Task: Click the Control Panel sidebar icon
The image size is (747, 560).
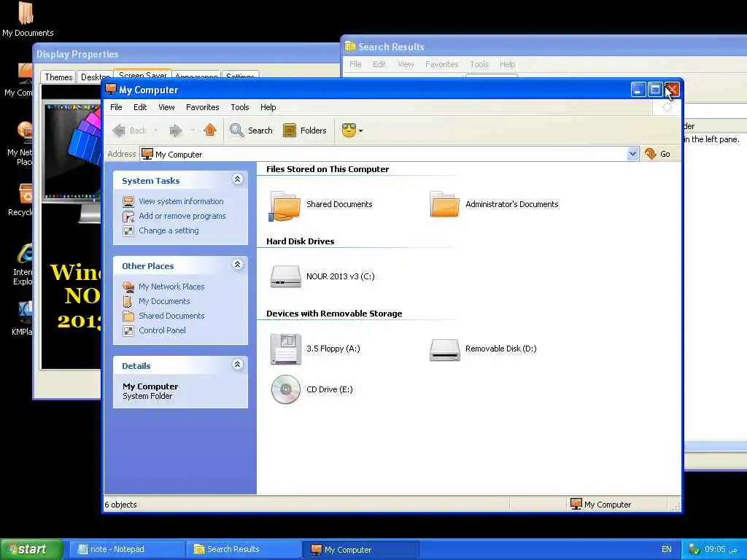Action: tap(128, 330)
